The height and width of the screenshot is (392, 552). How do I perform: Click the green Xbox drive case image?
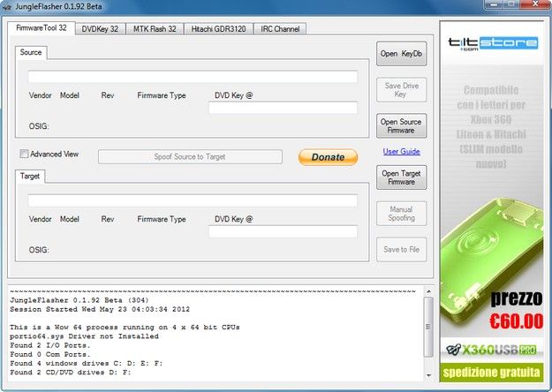tap(491, 264)
